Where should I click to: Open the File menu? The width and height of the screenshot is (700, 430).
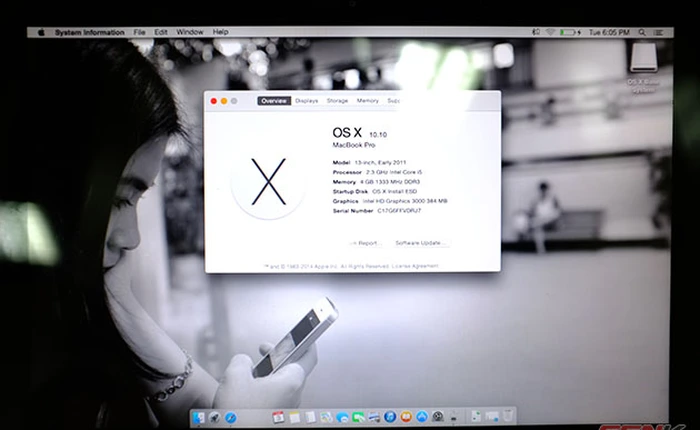click(139, 32)
